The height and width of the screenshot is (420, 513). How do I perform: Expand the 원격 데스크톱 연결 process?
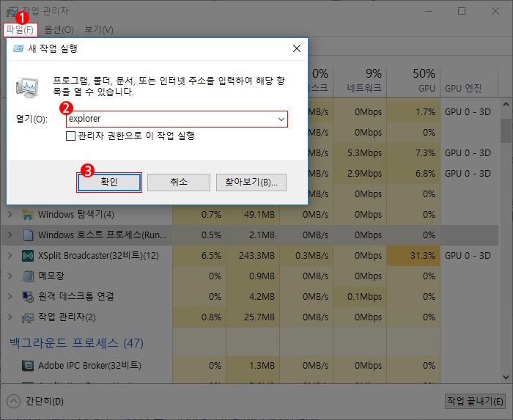(x=10, y=296)
